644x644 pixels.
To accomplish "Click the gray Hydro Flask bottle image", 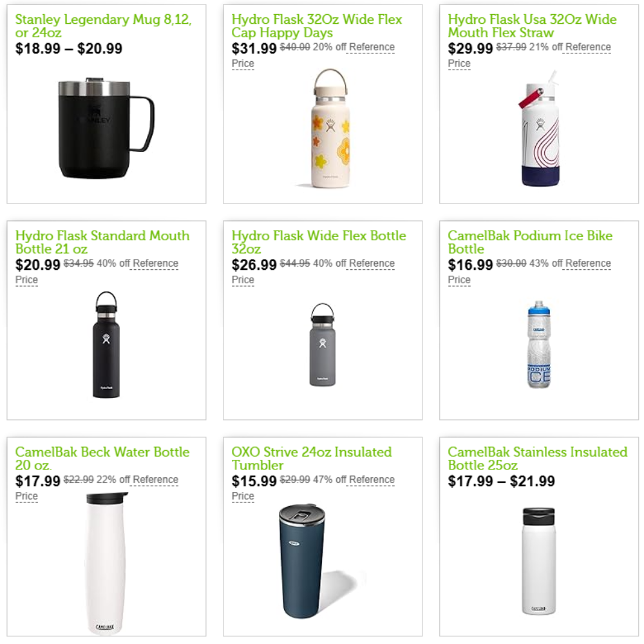I will pyautogui.click(x=323, y=345).
